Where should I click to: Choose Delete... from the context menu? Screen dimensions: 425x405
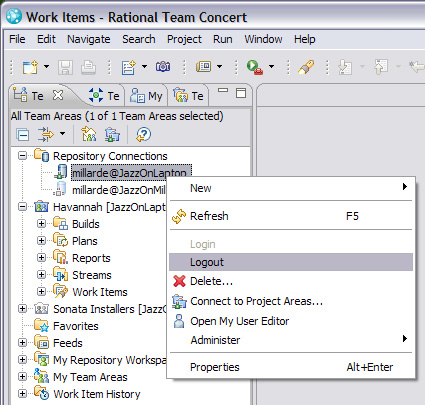[x=291, y=281]
